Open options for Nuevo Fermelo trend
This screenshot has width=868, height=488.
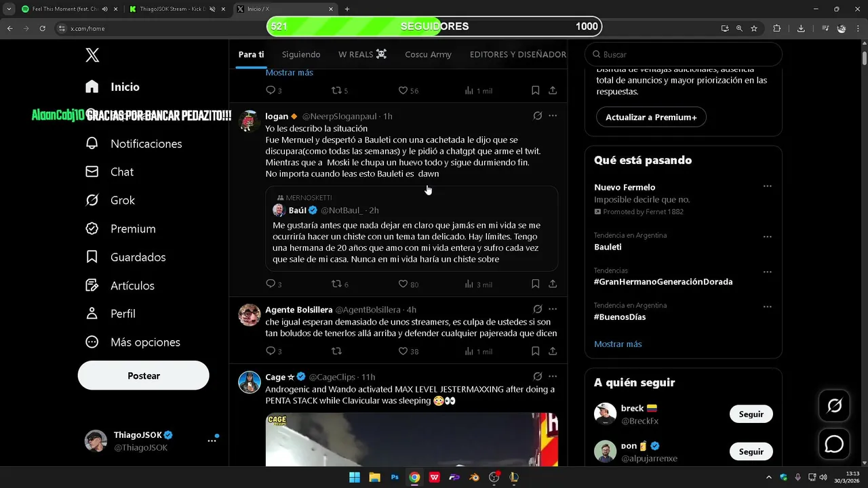pyautogui.click(x=767, y=186)
